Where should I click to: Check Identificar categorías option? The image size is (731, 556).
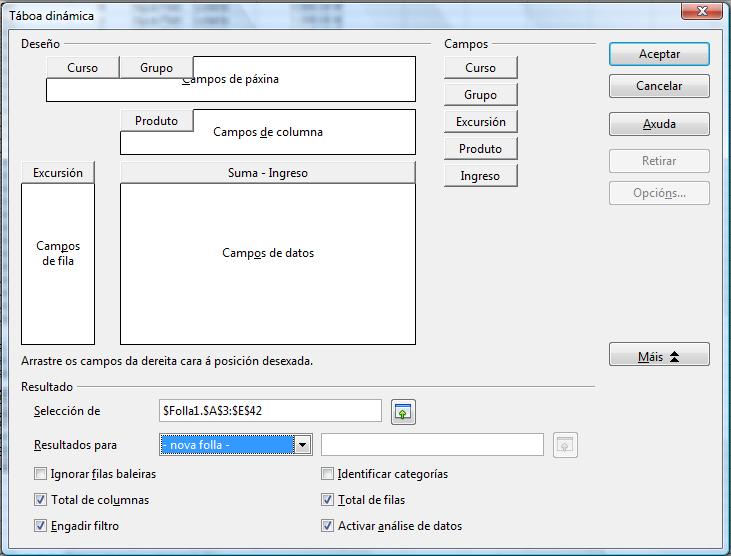(328, 474)
